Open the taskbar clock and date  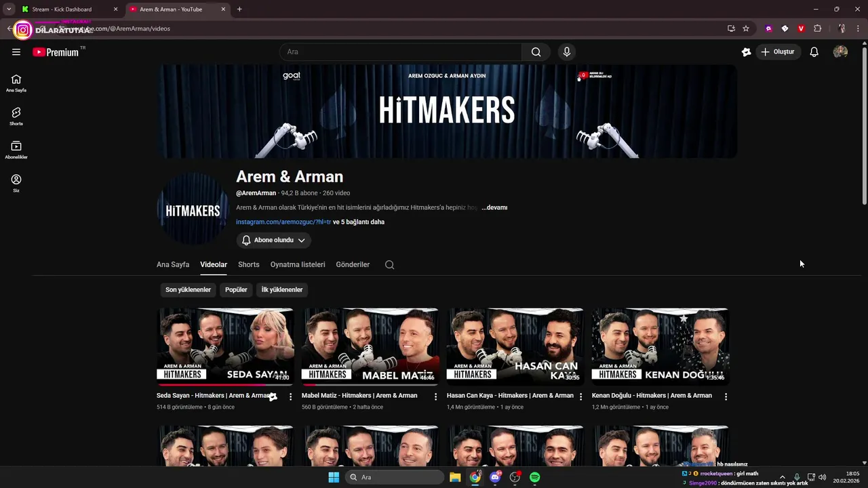[x=846, y=477]
